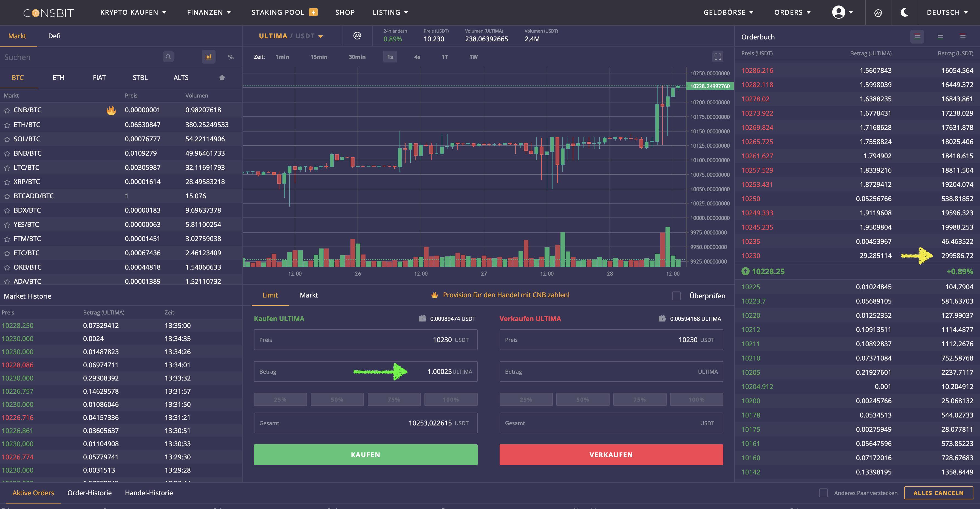Set chart interval to 15min
Screen dimensions: 980x509
[318, 57]
